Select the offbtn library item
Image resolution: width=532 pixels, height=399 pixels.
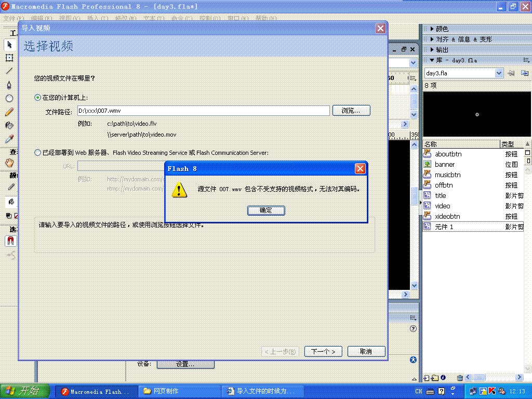click(473, 185)
